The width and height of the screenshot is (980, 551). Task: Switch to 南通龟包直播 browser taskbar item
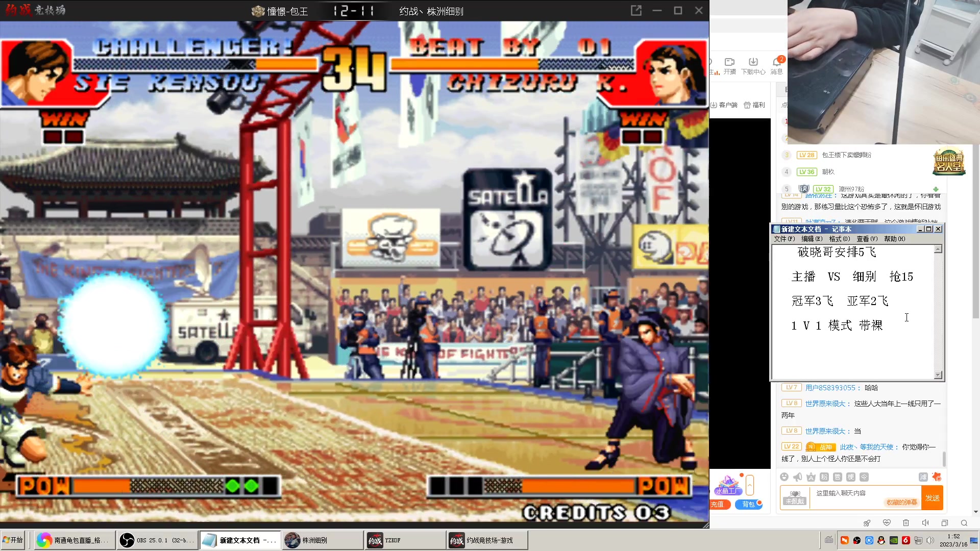75,540
